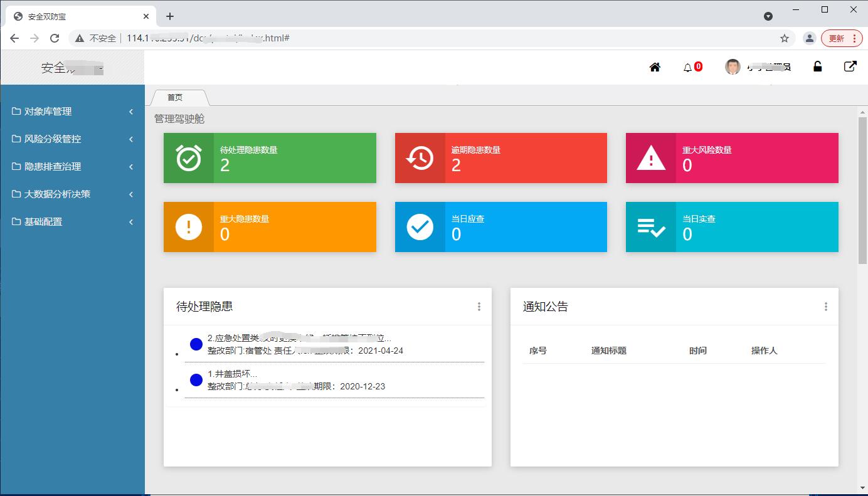Click the logout arrow icon at top right
The height and width of the screenshot is (496, 868).
850,66
